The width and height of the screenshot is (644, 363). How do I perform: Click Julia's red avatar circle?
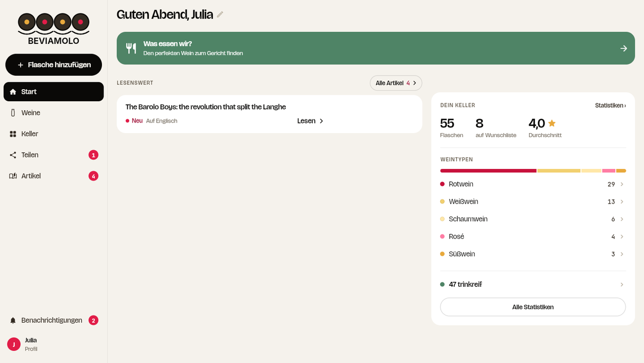(14, 344)
